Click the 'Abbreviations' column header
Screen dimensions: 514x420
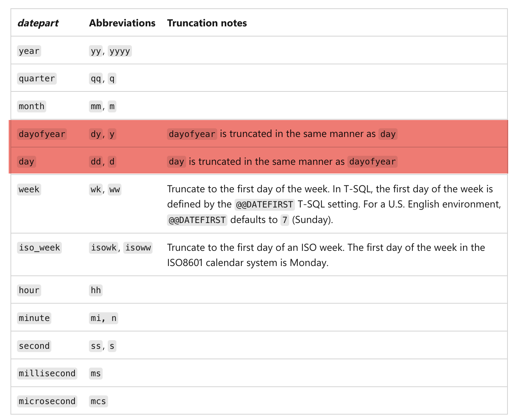(x=122, y=23)
